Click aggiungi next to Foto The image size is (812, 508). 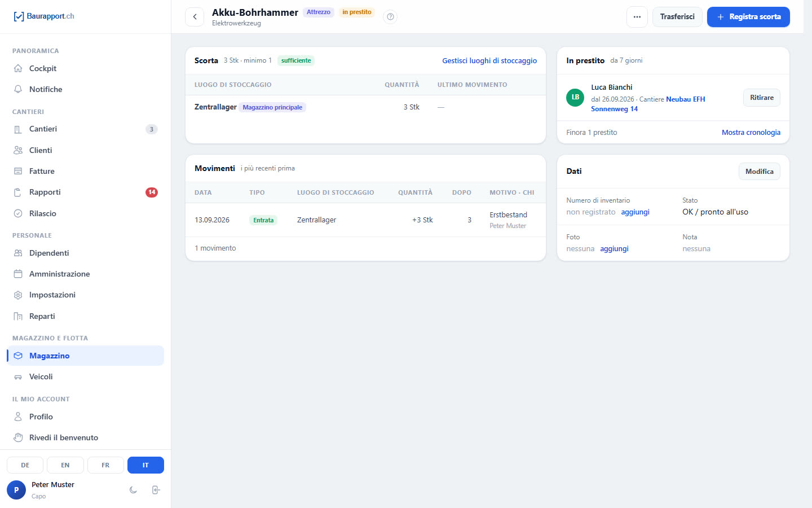coord(614,249)
